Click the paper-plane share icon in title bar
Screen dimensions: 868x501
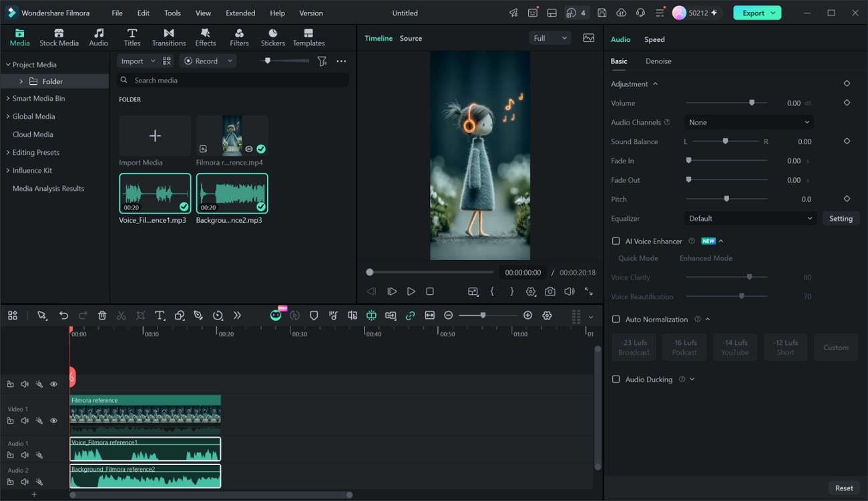513,13
